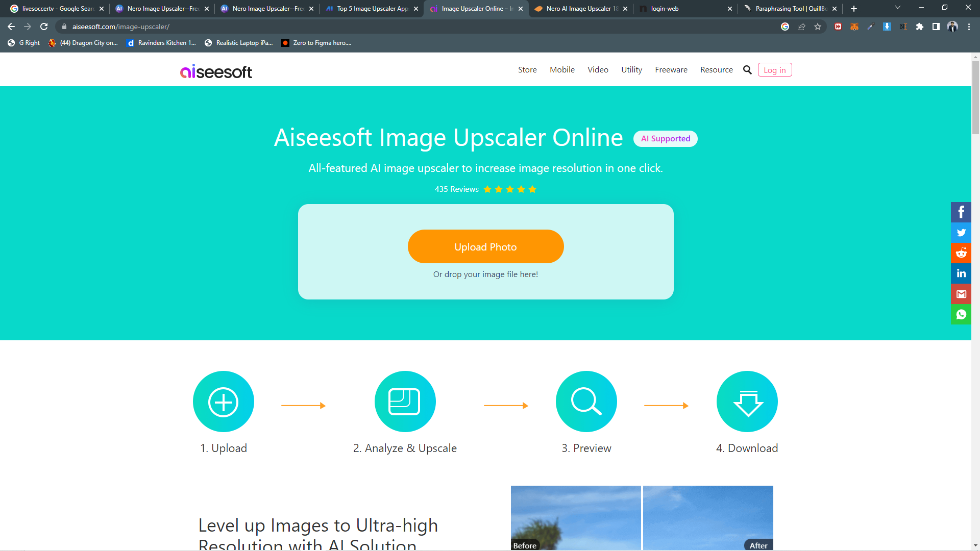Open the Mobile menu
The image size is (980, 551).
(x=562, y=70)
